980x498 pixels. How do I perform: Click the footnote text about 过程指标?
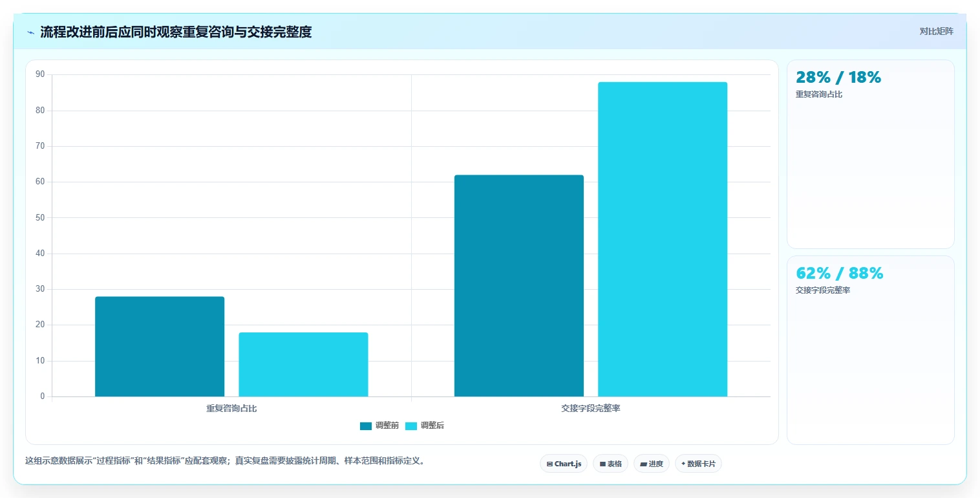pos(225,461)
